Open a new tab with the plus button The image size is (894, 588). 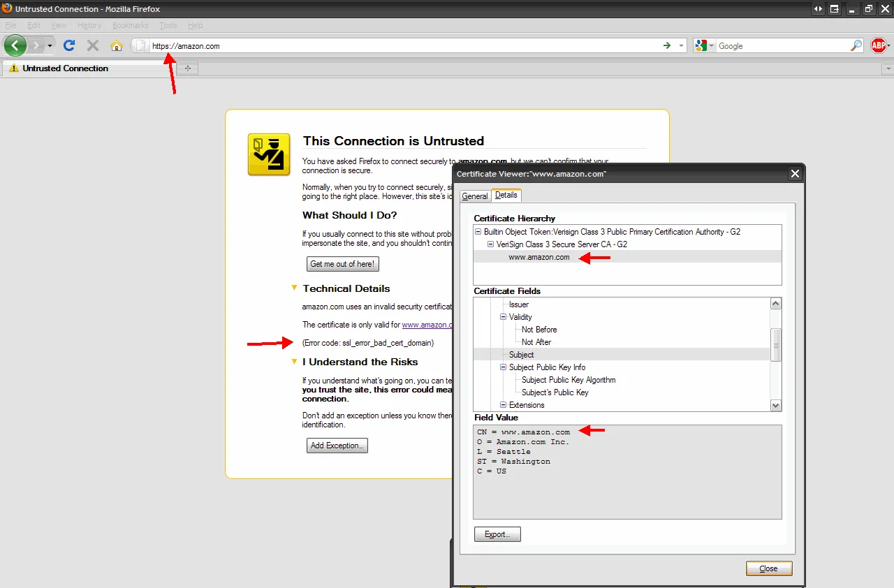coord(187,68)
